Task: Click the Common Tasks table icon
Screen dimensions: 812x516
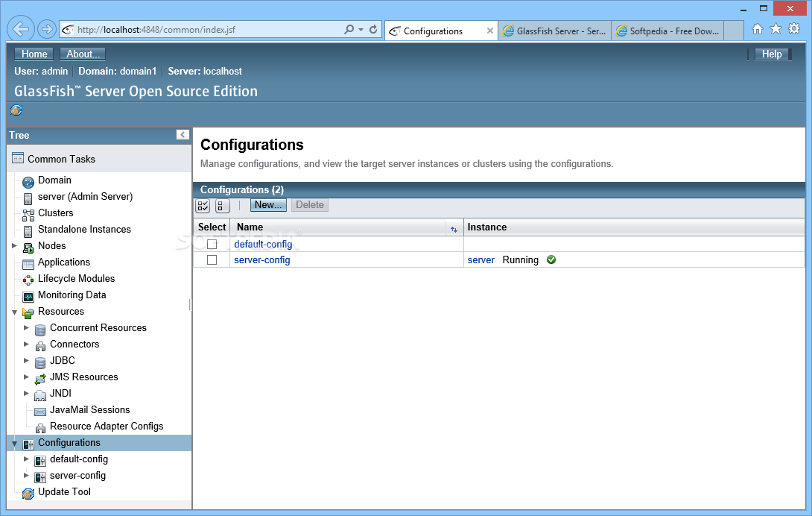Action: (x=18, y=157)
